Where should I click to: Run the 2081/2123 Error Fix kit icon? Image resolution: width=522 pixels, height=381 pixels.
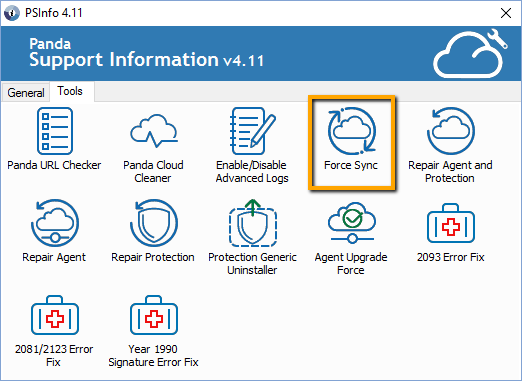(x=55, y=315)
